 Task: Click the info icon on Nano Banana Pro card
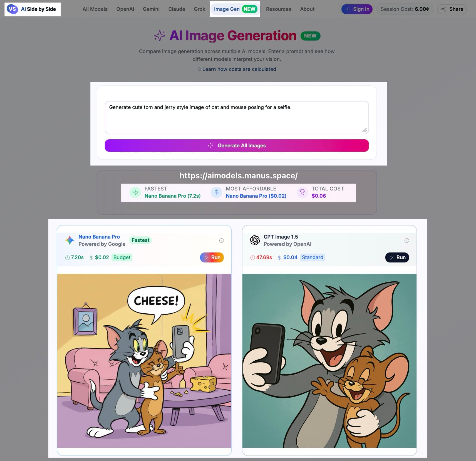coord(222,241)
